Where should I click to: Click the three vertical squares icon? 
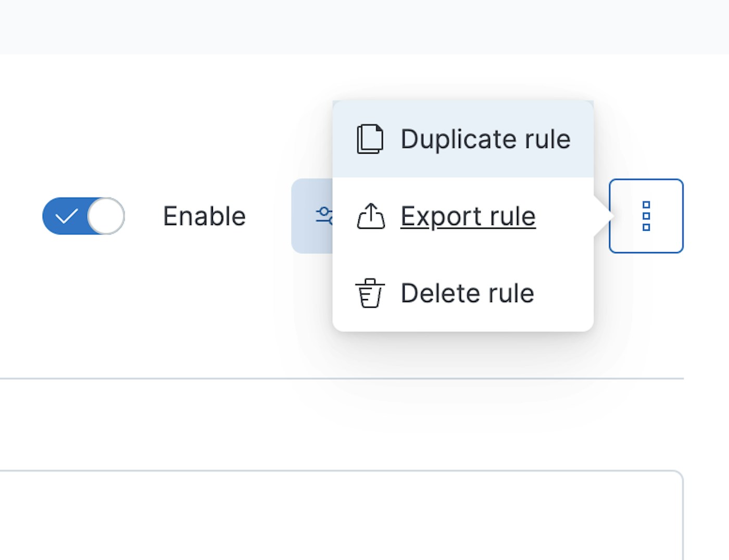click(646, 216)
